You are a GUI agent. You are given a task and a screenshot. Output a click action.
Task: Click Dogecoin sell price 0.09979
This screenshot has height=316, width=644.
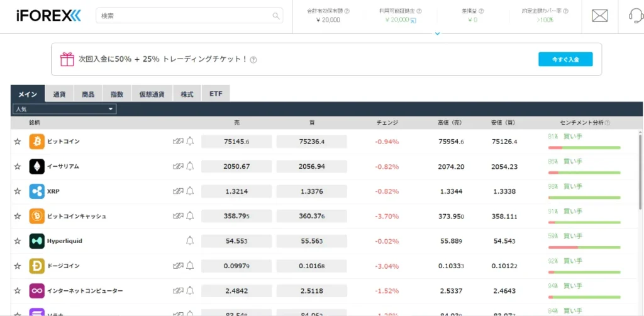pyautogui.click(x=236, y=266)
